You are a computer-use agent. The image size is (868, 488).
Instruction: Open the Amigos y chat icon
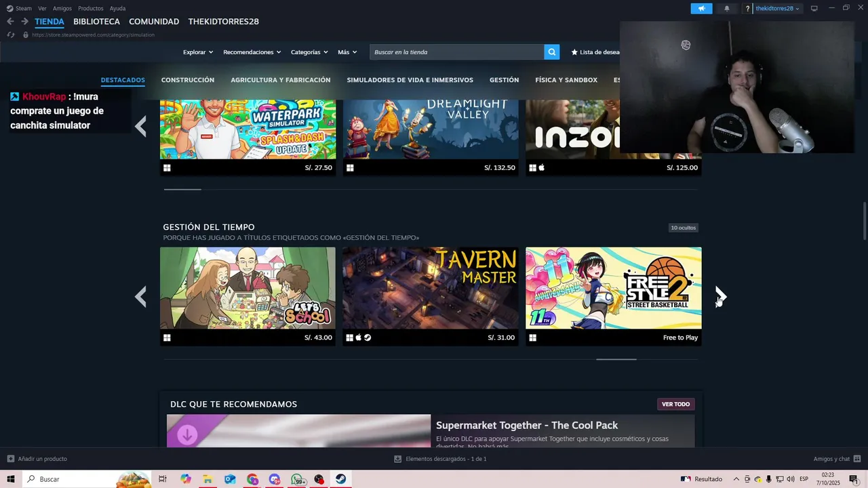coord(856,459)
